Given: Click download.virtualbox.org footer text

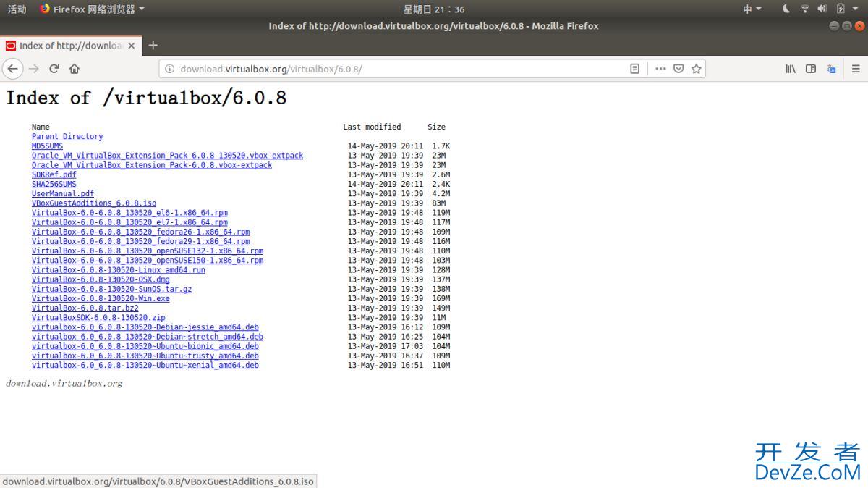Looking at the screenshot, I should (64, 383).
